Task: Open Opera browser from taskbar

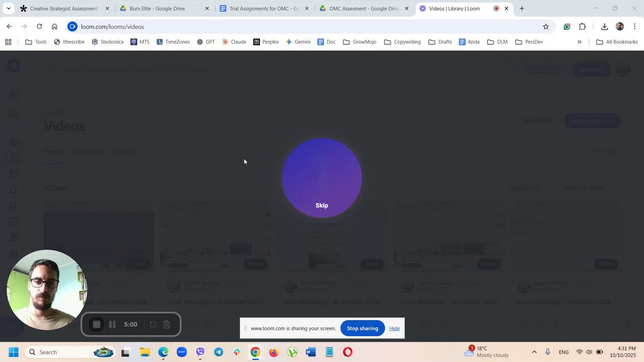Action: [348, 352]
